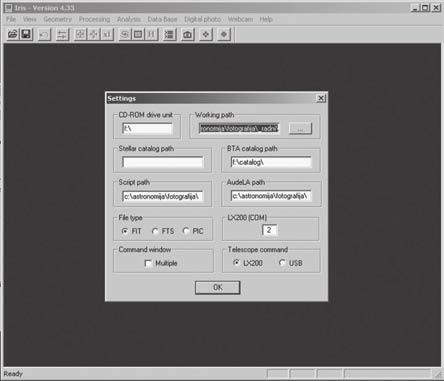The image size is (444, 381).
Task: Click the x1 zoom reset icon
Action: click(x=107, y=34)
